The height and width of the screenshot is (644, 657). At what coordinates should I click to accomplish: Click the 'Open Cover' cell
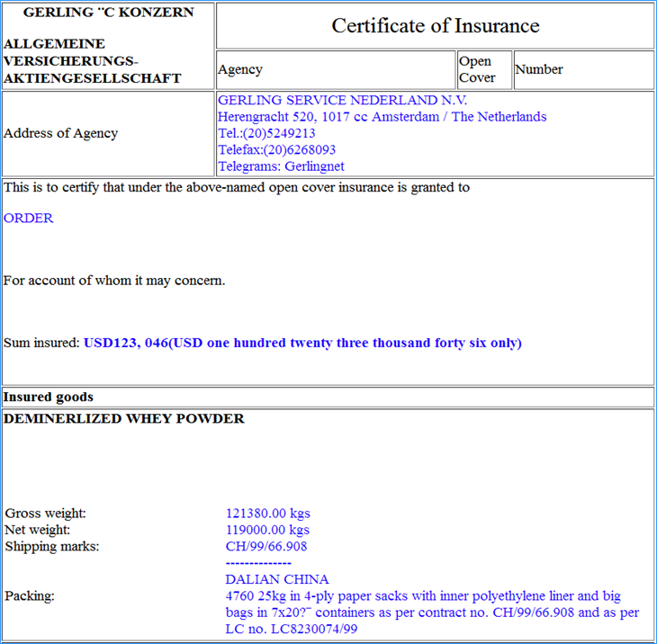click(x=484, y=70)
